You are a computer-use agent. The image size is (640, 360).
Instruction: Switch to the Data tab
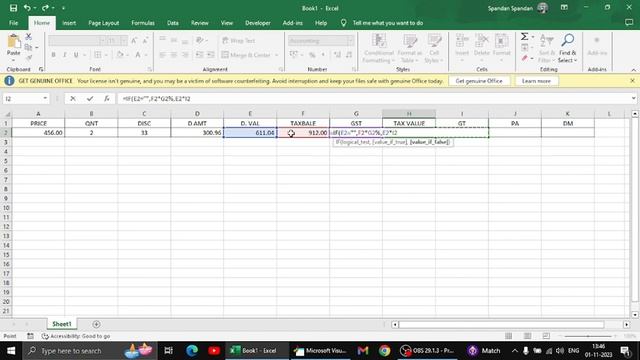coord(173,23)
